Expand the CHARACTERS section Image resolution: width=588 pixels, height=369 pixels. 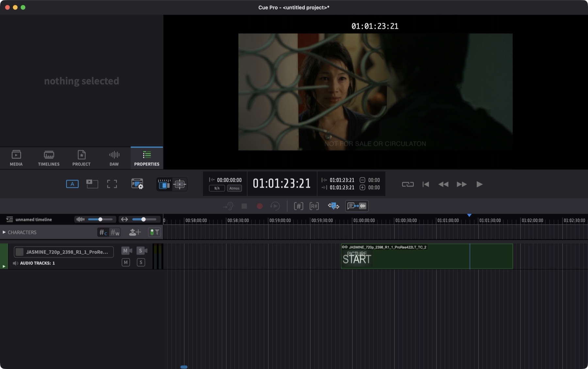[x=4, y=232]
